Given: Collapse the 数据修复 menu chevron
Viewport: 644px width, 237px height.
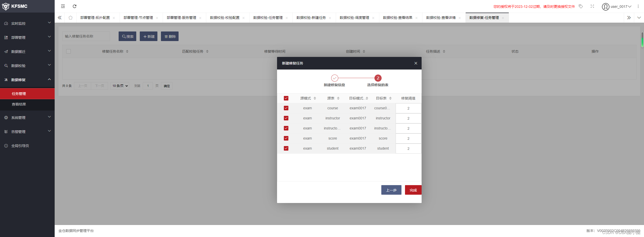Looking at the screenshot, I should 49,79.
